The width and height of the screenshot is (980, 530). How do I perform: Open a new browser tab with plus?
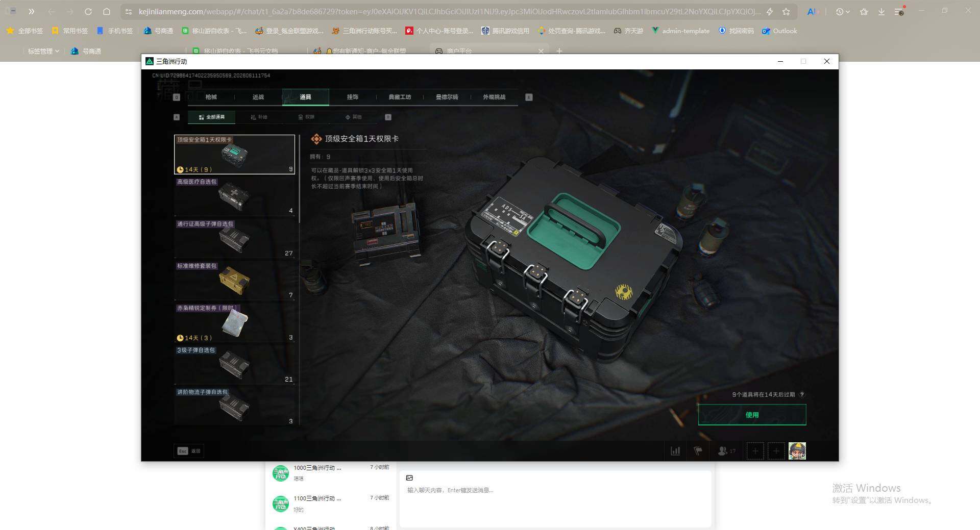(559, 51)
